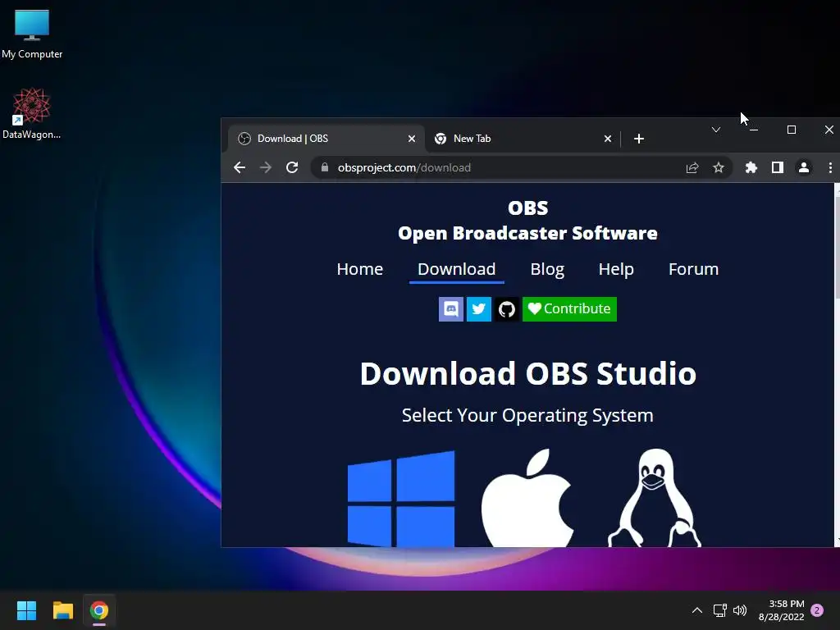The width and height of the screenshot is (840, 630).
Task: Click the scrollbar down arrow
Action: [x=837, y=541]
